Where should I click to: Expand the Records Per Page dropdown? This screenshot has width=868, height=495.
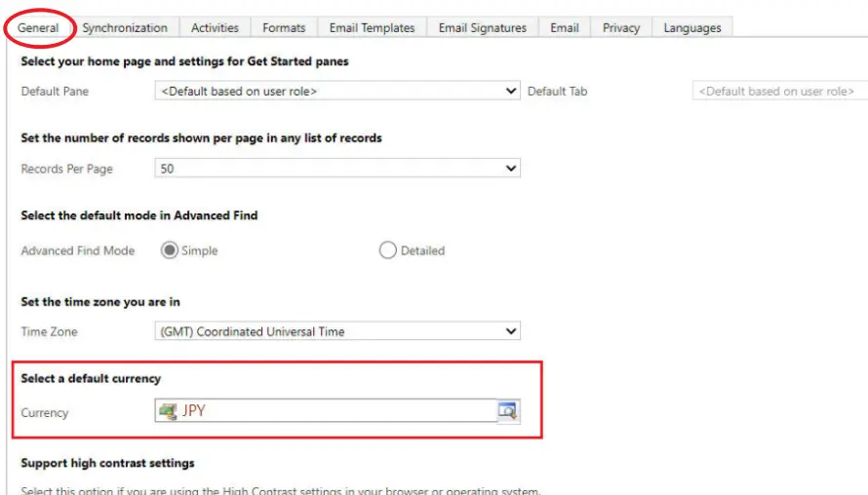tap(337, 169)
